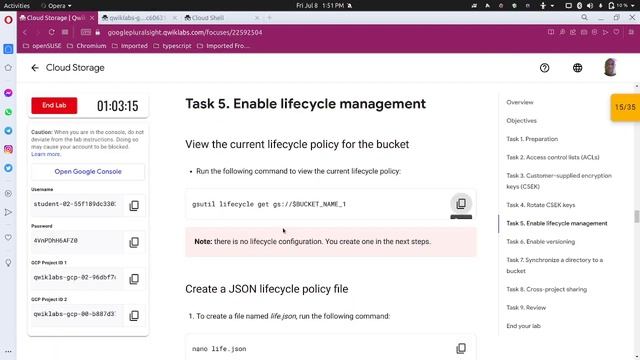Go back using the Cloud Storage arrow
The height and width of the screenshot is (360, 640).
(35, 68)
